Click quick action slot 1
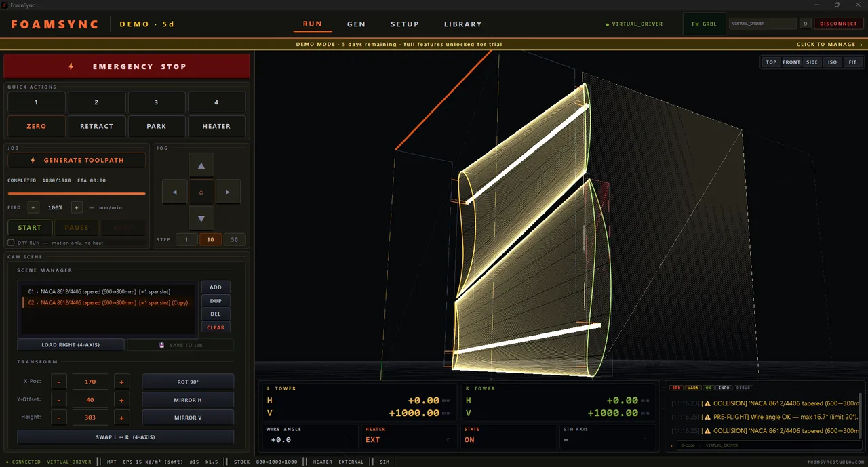Image resolution: width=868 pixels, height=467 pixels. pyautogui.click(x=37, y=102)
